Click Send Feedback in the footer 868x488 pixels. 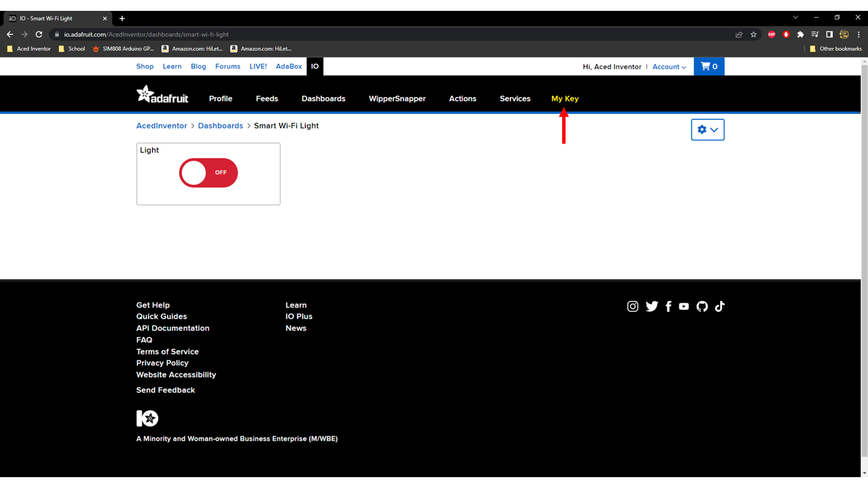[165, 390]
